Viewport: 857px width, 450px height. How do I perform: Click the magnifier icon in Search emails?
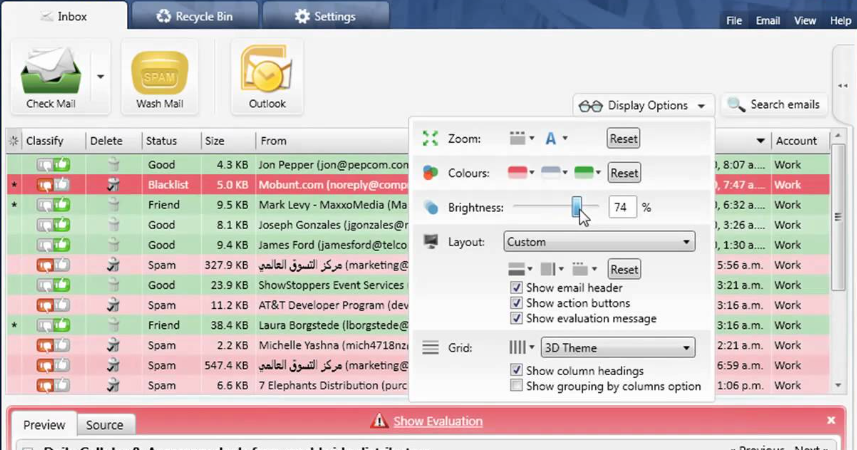click(x=736, y=104)
